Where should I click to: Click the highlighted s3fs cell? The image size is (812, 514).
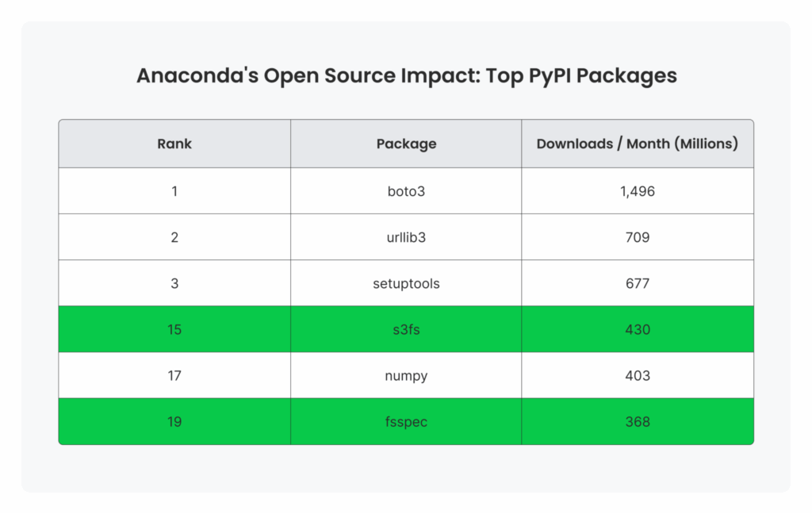pos(406,329)
